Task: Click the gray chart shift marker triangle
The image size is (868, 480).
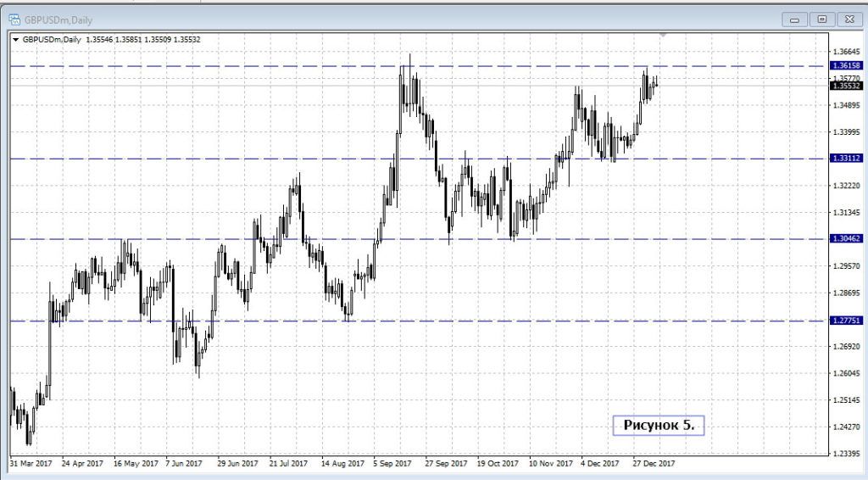Action: point(662,35)
